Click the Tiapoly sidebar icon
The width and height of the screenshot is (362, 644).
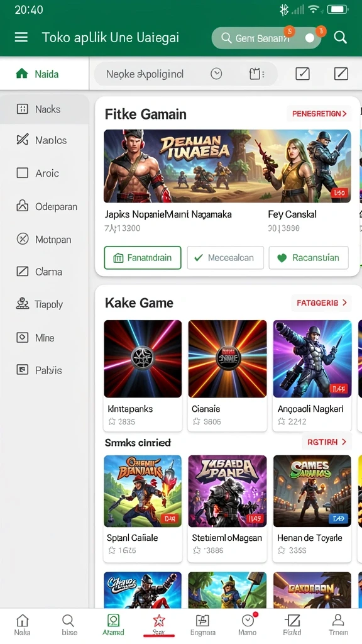pos(22,304)
